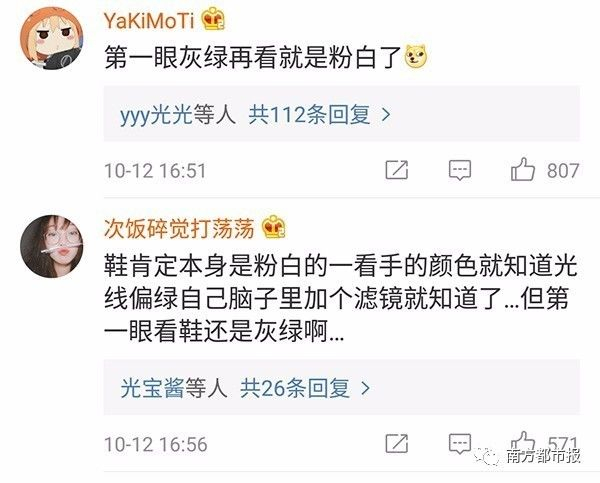Like YaKiMoTi's comment with 807 likes
This screenshot has height=483, width=600.
click(523, 170)
